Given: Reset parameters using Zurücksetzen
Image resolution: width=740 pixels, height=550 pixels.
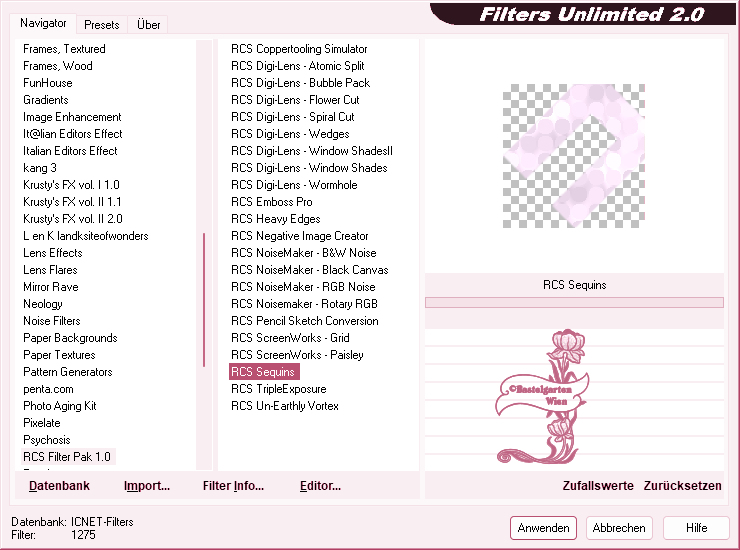Looking at the screenshot, I should pos(682,486).
